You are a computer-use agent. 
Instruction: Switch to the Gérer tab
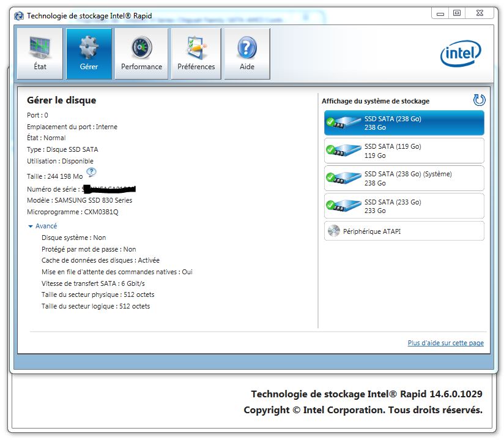(x=89, y=53)
